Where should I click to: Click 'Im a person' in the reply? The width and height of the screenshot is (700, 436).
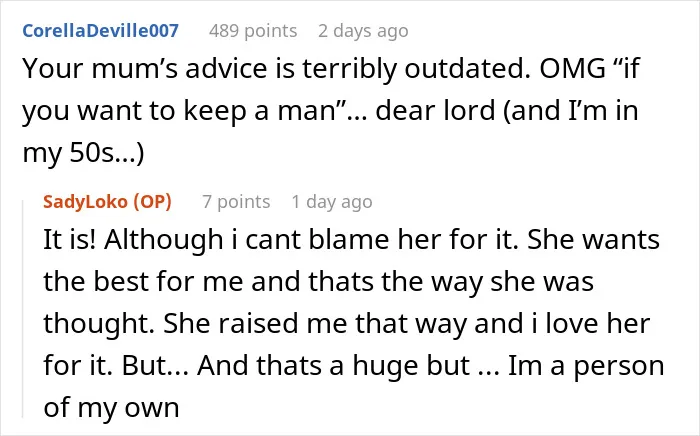click(586, 365)
